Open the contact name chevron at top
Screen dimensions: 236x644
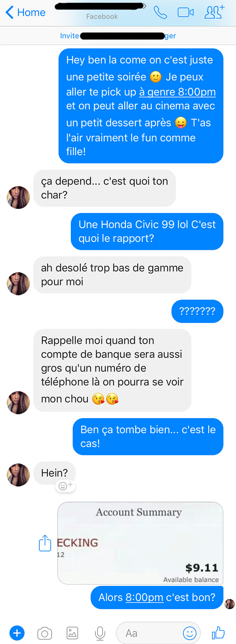coord(145,6)
